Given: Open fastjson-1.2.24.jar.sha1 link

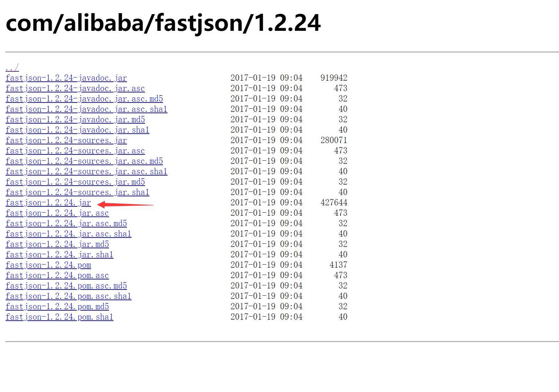Looking at the screenshot, I should click(x=60, y=255).
